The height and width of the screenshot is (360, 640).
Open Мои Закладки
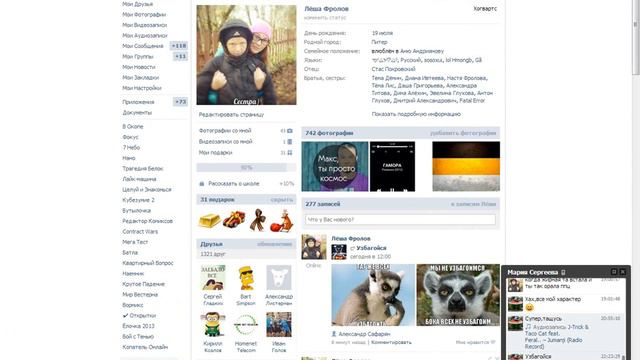141,78
